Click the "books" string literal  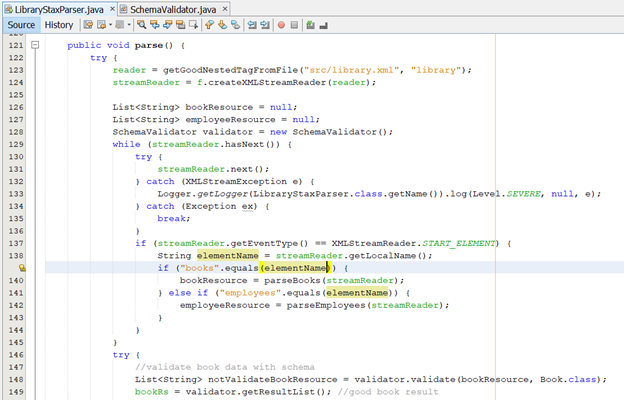[199, 268]
